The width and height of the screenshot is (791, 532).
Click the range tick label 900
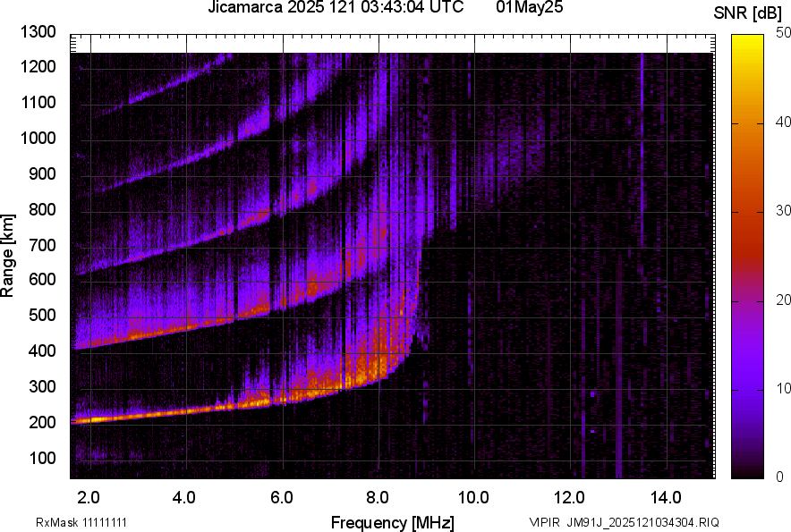pos(42,173)
